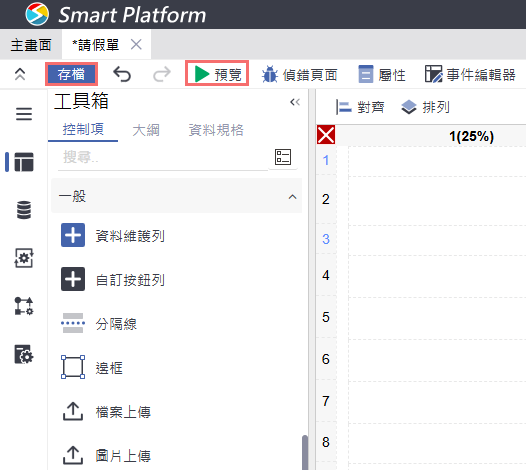Collapse the 工具箱 panel with double chevron
The width and height of the screenshot is (526, 470).
click(x=295, y=102)
